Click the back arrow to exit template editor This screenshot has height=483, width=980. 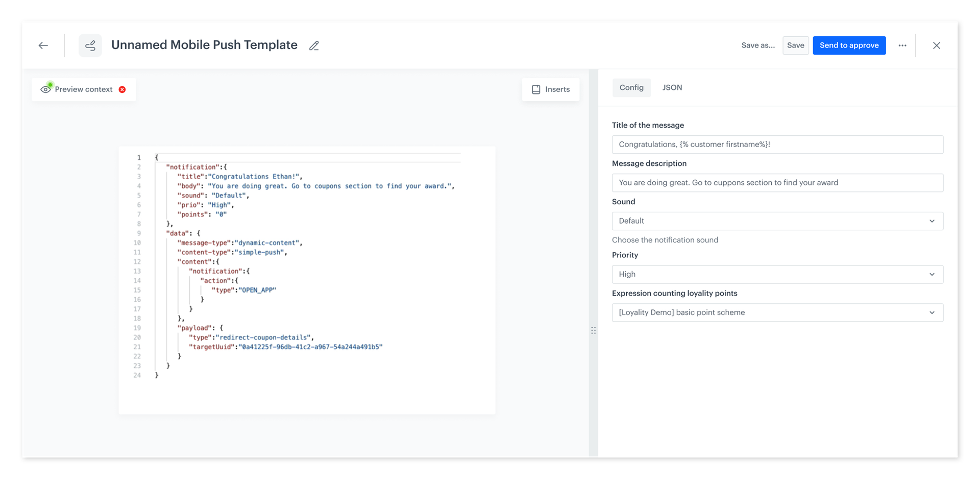point(43,45)
